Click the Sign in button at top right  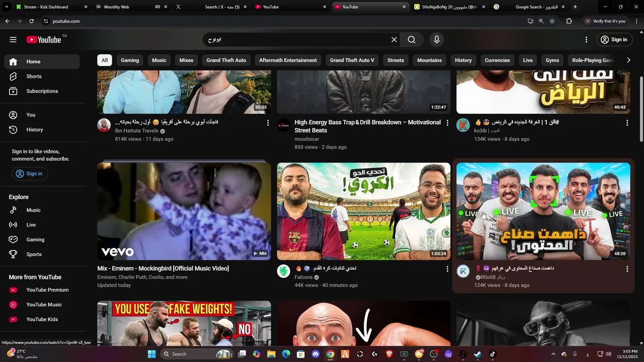click(x=614, y=40)
